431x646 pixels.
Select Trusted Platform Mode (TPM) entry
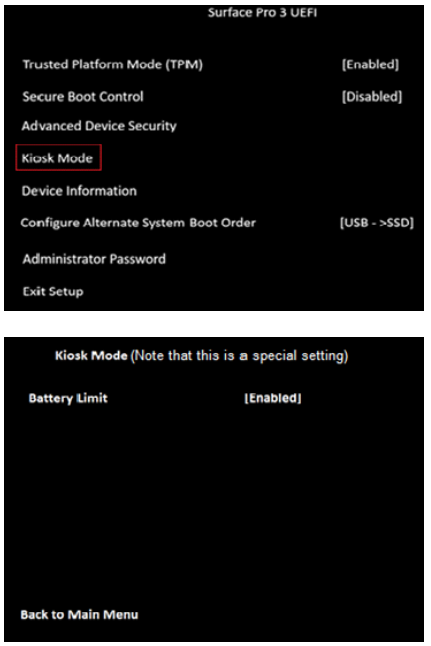pyautogui.click(x=112, y=65)
